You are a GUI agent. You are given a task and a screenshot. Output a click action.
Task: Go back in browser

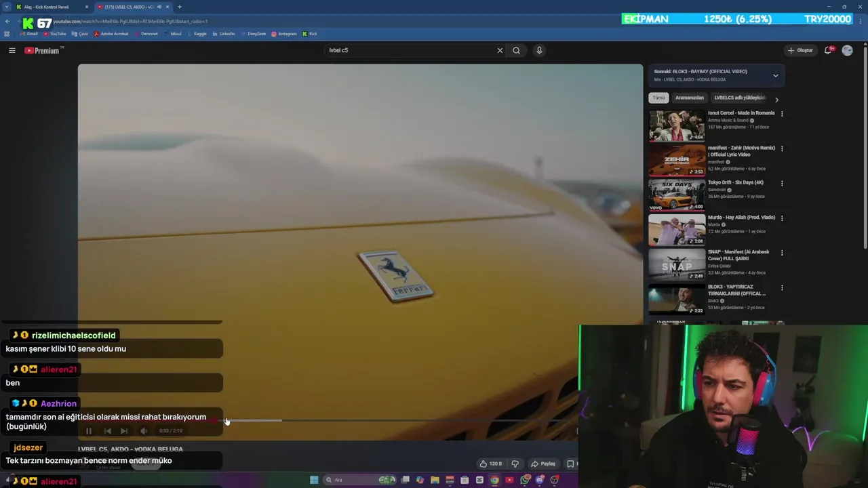[7, 22]
